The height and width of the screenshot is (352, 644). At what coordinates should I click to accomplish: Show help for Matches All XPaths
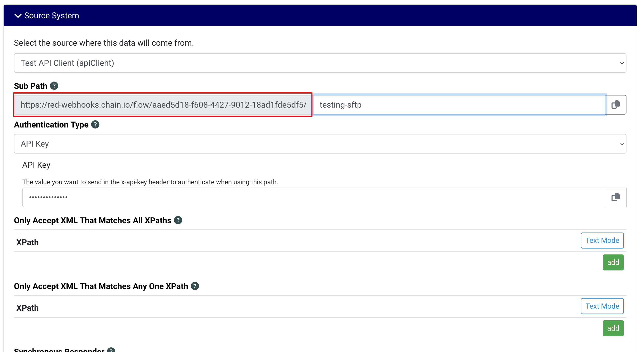(178, 220)
